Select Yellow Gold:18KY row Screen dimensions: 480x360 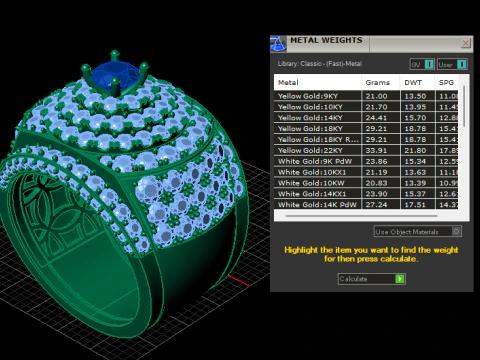pyautogui.click(x=366, y=129)
